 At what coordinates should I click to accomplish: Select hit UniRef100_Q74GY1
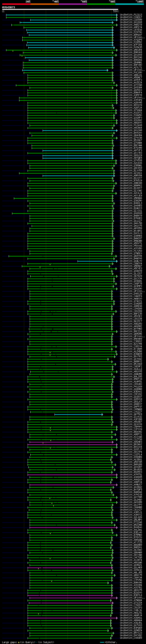coord(131,301)
